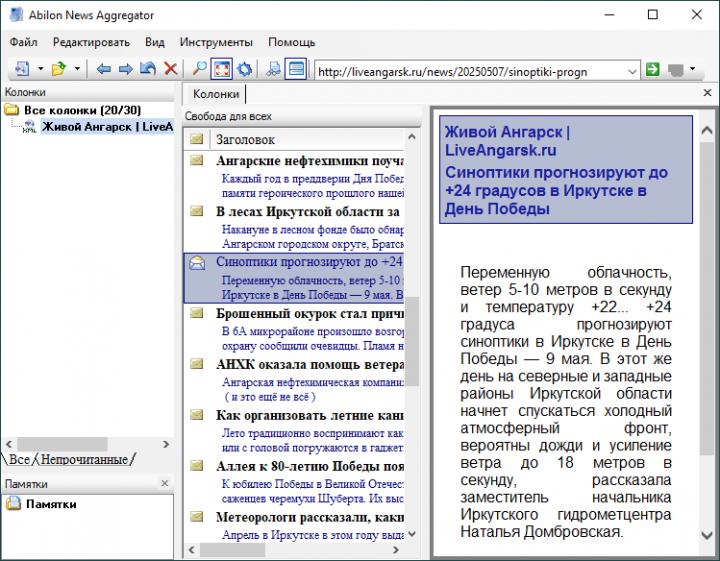Click opened envelope icon of Синоптики row
Image resolution: width=720 pixels, height=561 pixels.
tap(197, 263)
